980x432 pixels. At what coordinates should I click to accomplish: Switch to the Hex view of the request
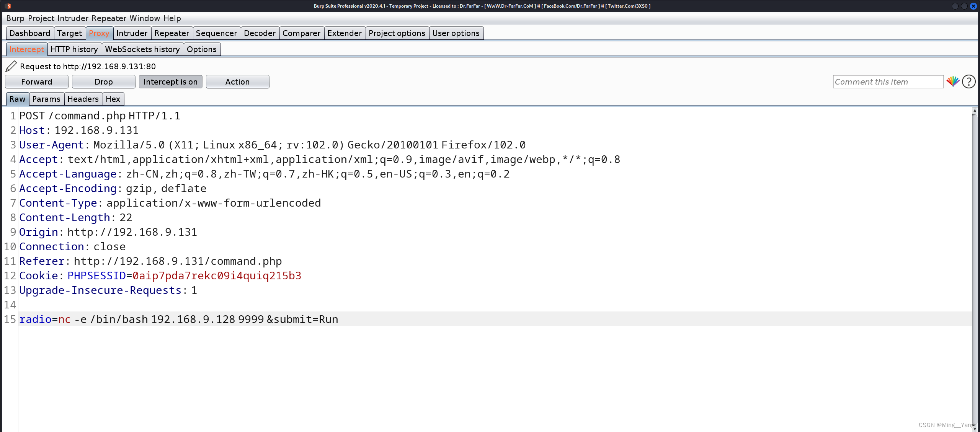pyautogui.click(x=113, y=99)
